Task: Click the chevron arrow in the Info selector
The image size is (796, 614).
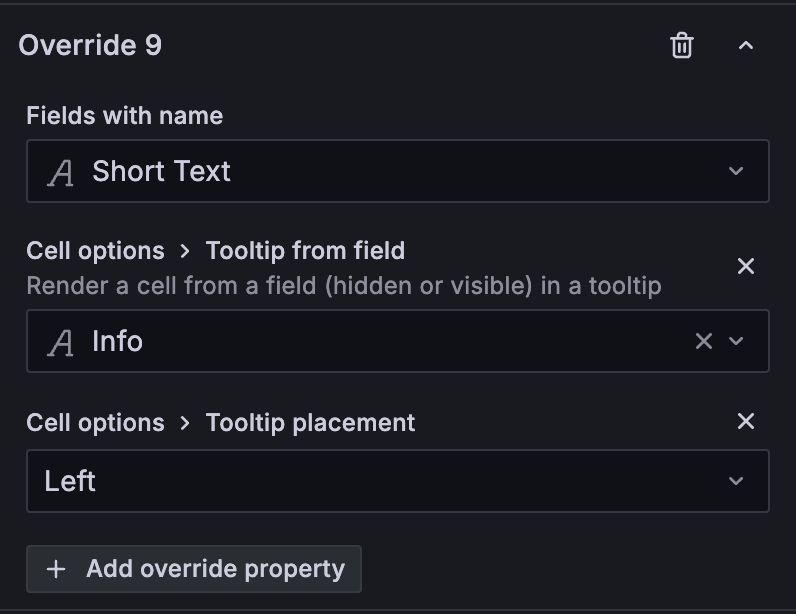Action: coord(737,341)
